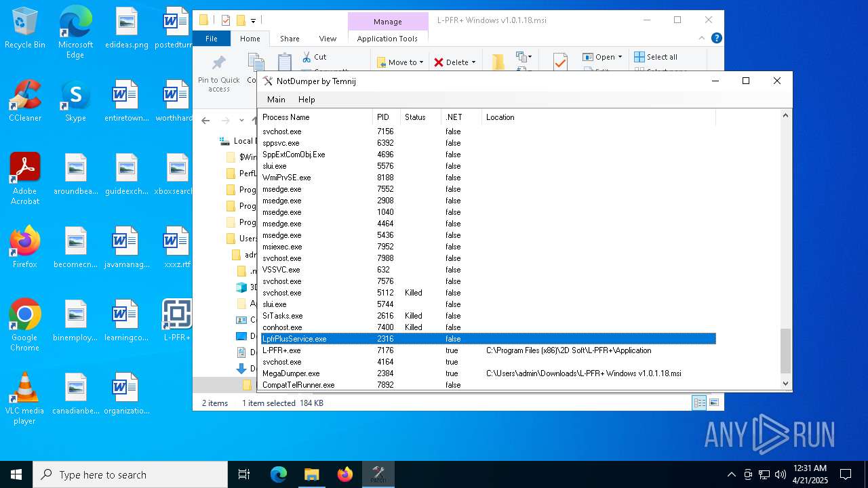
Task: Select the msedge.exe row with PID 7552
Action: [488, 189]
